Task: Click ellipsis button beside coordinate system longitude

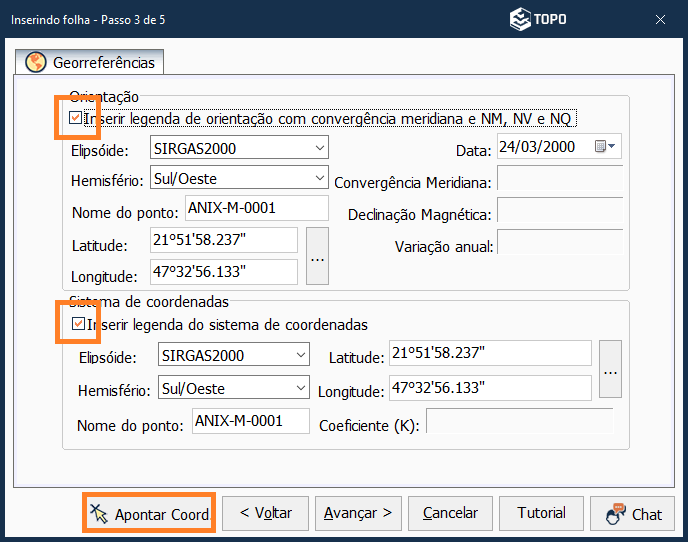Action: [x=609, y=372]
